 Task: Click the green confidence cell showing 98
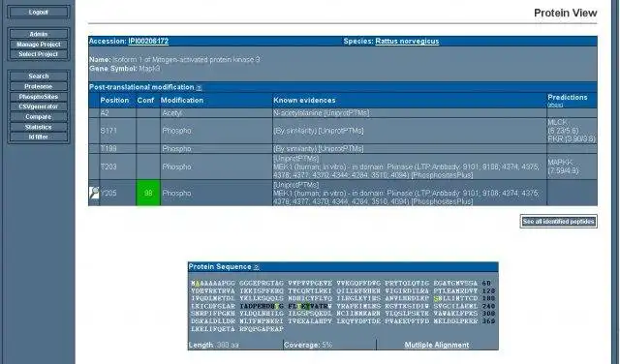coord(148,193)
